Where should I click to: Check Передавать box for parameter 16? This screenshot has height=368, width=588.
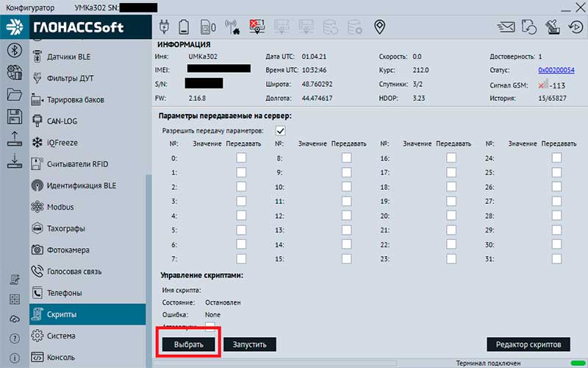pyautogui.click(x=451, y=158)
